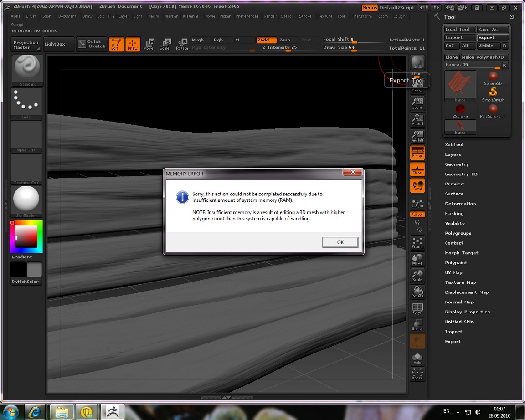Open the SkinShade4 material selector
525x420 pixels.
point(26,202)
